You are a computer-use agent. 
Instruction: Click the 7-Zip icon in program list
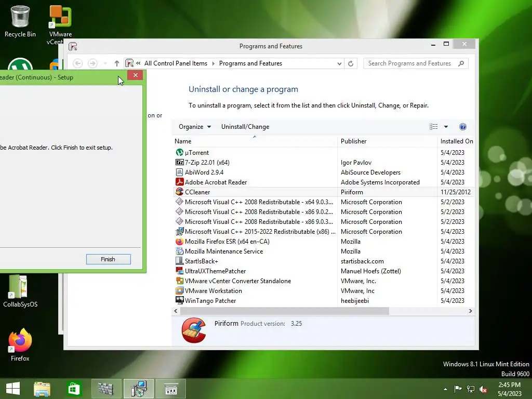point(179,163)
